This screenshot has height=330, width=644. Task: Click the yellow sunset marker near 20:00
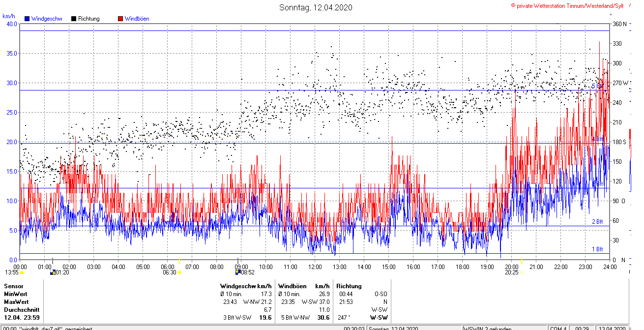[521, 261]
